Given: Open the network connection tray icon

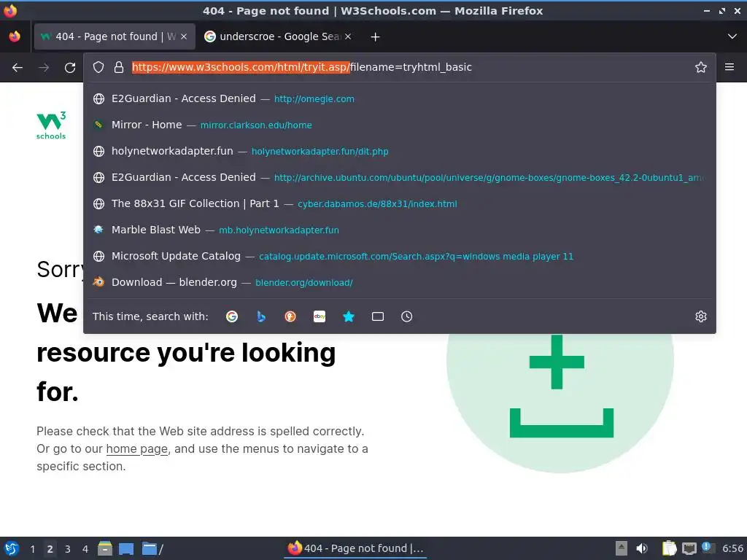Looking at the screenshot, I should (x=689, y=548).
